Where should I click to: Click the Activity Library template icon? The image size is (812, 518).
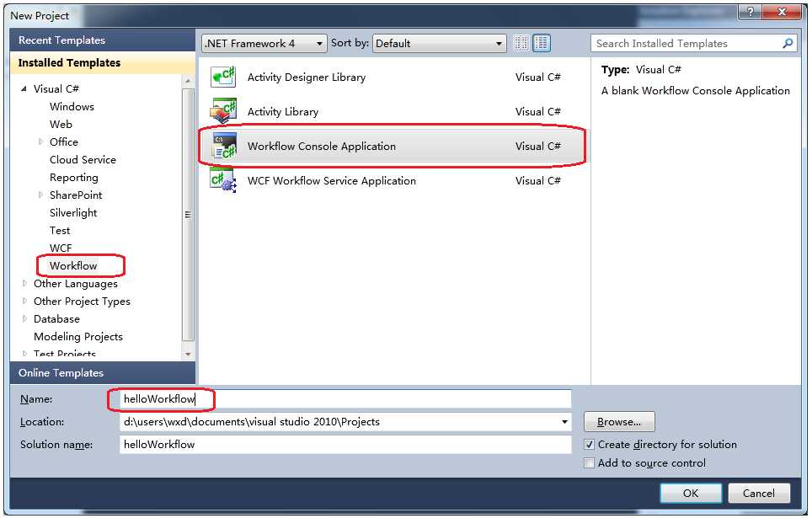click(223, 111)
